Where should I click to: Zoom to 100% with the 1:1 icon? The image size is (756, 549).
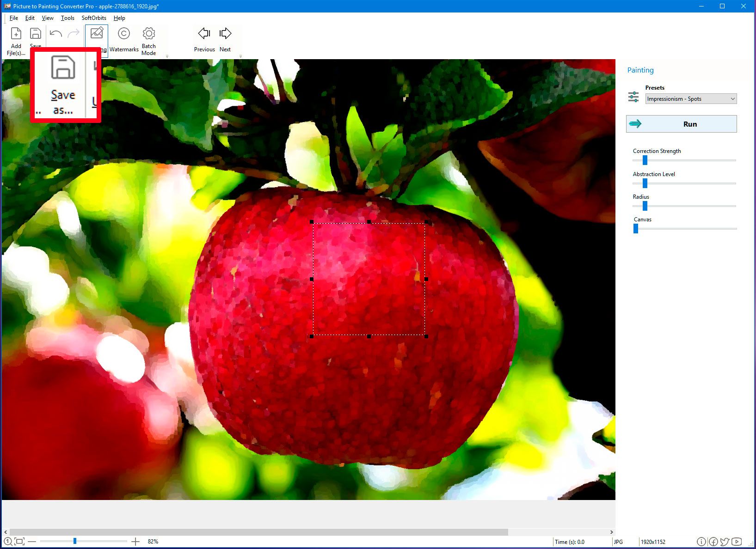[x=7, y=541]
